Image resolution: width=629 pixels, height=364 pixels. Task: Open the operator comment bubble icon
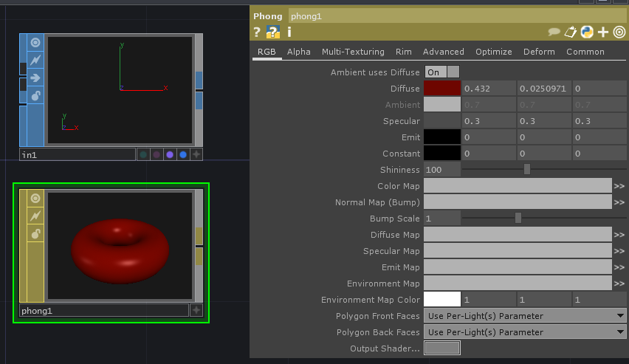(554, 32)
